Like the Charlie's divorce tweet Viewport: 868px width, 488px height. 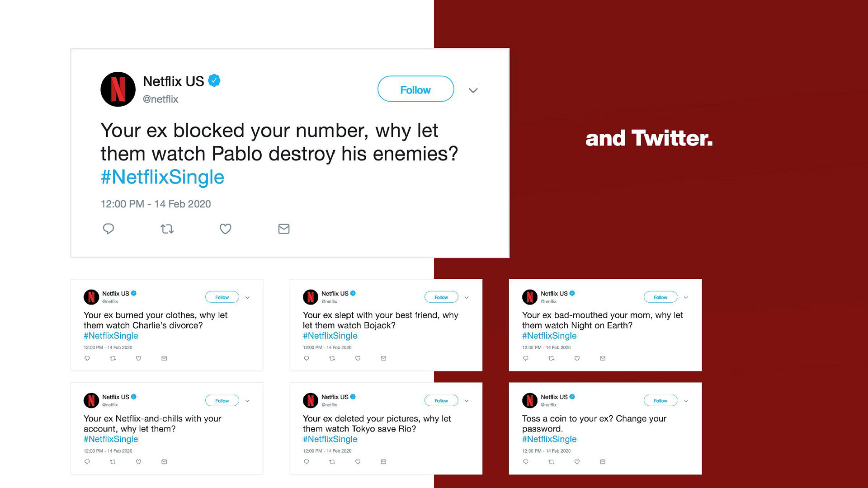tap(138, 358)
